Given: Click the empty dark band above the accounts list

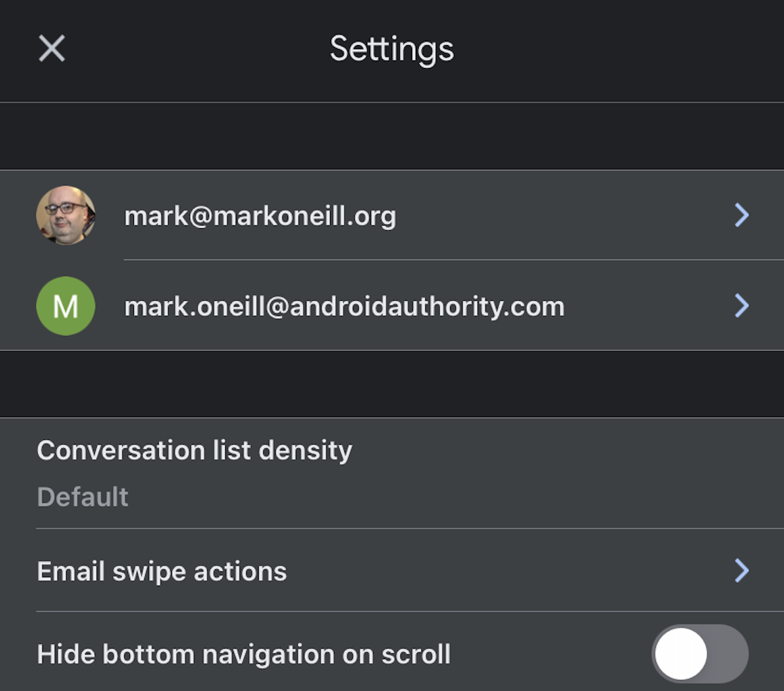Looking at the screenshot, I should [392, 136].
